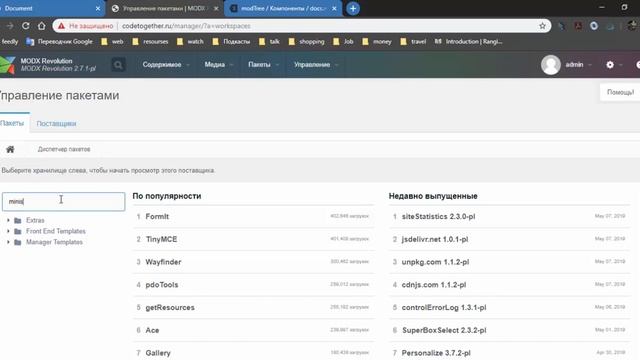Open jsdelivr.net 1.0.1-pl package

click(435, 239)
